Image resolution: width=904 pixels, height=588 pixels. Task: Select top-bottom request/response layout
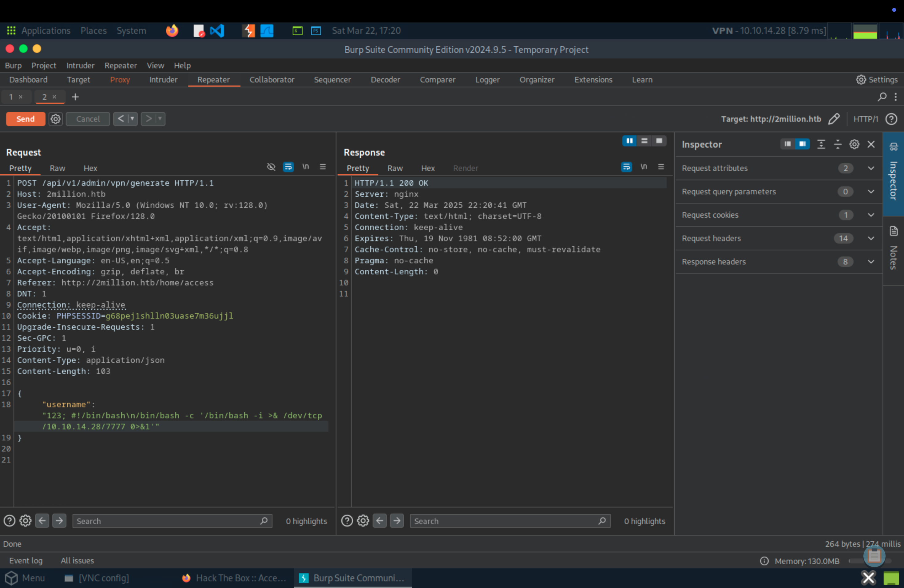(644, 141)
